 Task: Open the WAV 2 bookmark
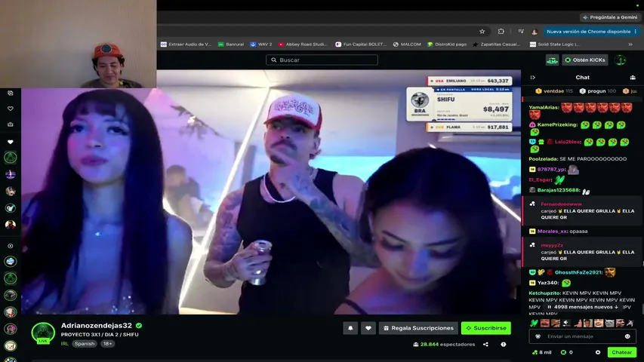click(x=261, y=44)
